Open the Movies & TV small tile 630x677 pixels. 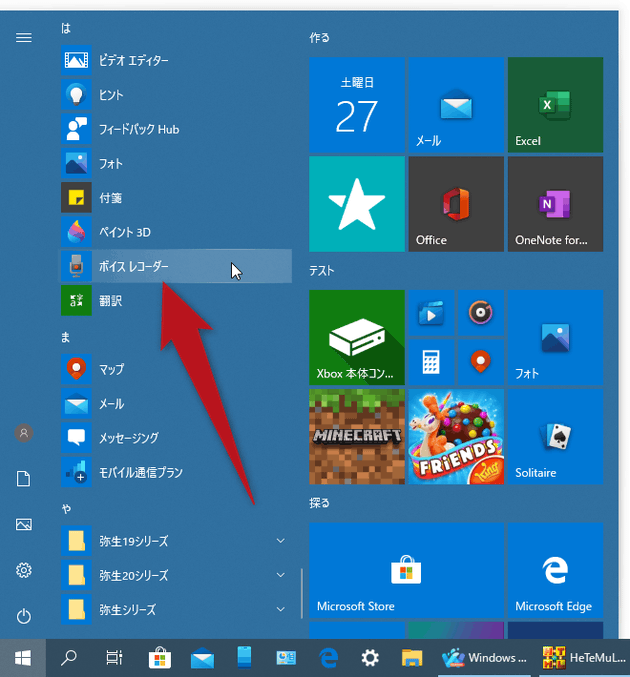pos(431,313)
